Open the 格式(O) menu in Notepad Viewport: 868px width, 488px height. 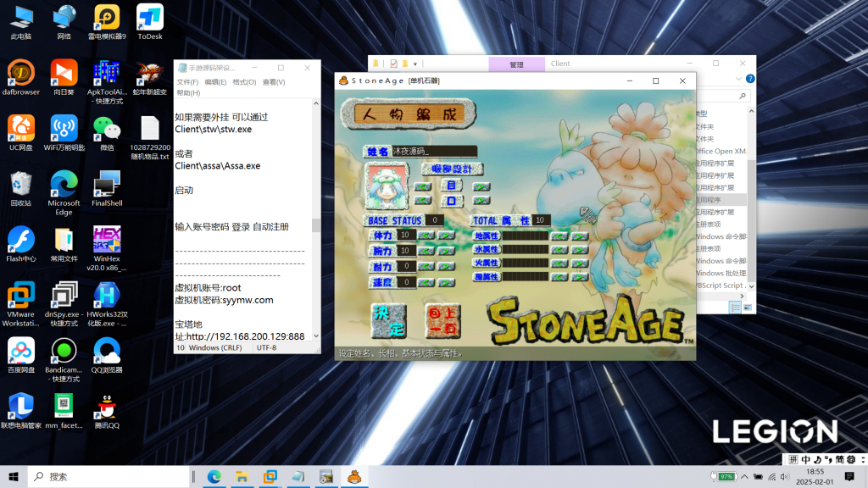pyautogui.click(x=244, y=82)
